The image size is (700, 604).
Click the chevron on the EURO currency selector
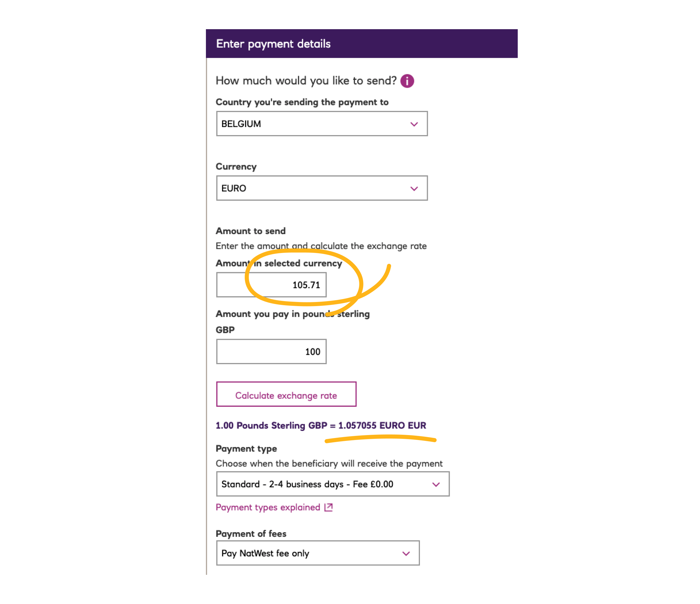[414, 188]
